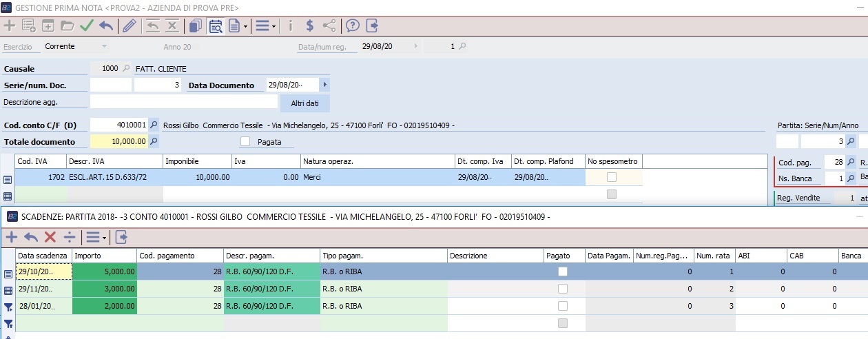This screenshot has height=339, width=868.
Task: Click the Tipo pagam. column header
Action: click(383, 256)
